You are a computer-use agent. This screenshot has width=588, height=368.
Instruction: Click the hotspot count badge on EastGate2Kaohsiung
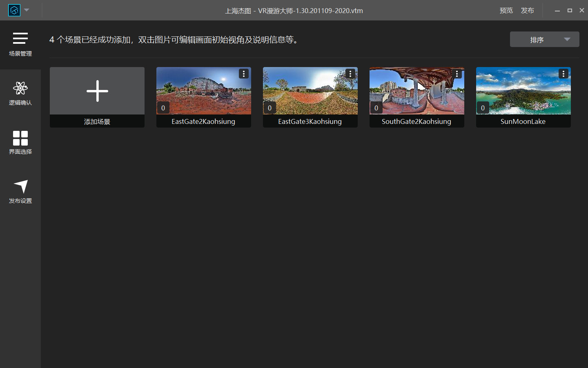click(x=163, y=108)
